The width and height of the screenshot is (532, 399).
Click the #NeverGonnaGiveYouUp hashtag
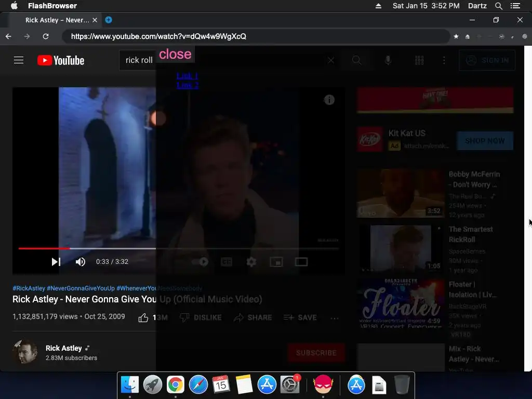pyautogui.click(x=81, y=288)
